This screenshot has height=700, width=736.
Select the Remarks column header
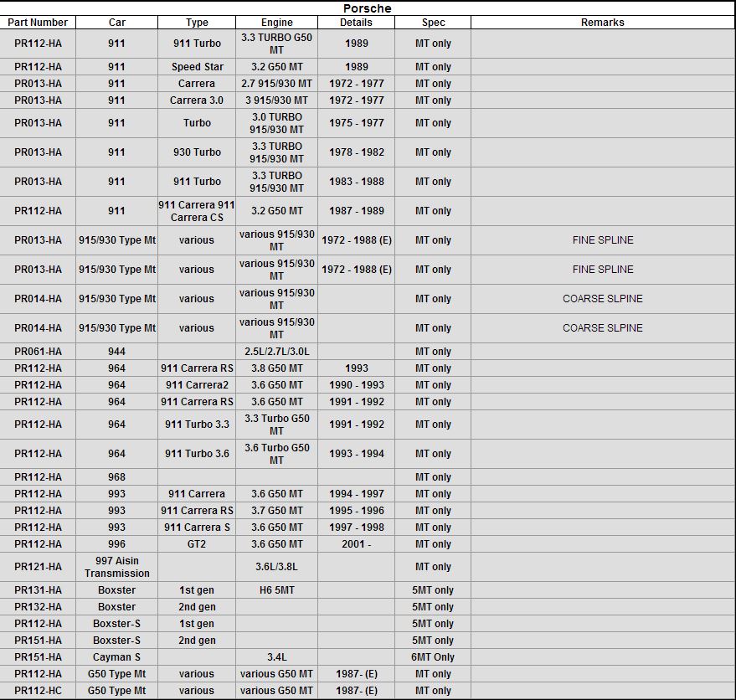click(602, 23)
